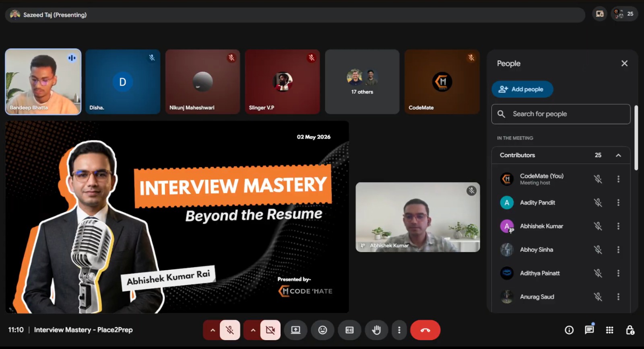Select Disha's participant tile
This screenshot has width=644, height=349.
123,82
